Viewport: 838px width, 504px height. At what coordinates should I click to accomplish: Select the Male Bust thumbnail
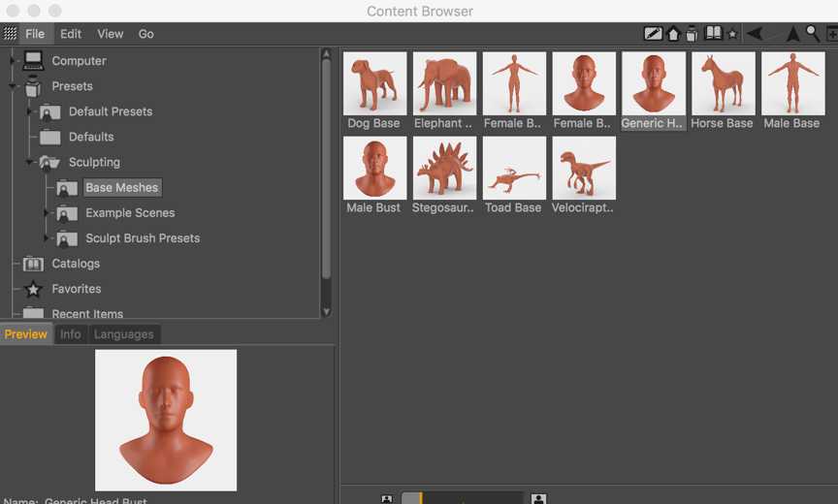(374, 169)
